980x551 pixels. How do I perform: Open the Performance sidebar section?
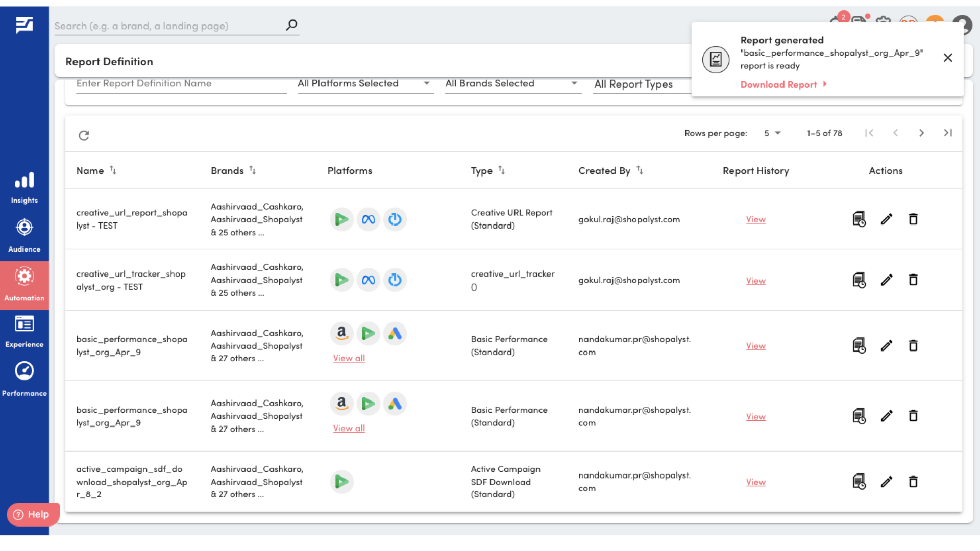[x=24, y=379]
